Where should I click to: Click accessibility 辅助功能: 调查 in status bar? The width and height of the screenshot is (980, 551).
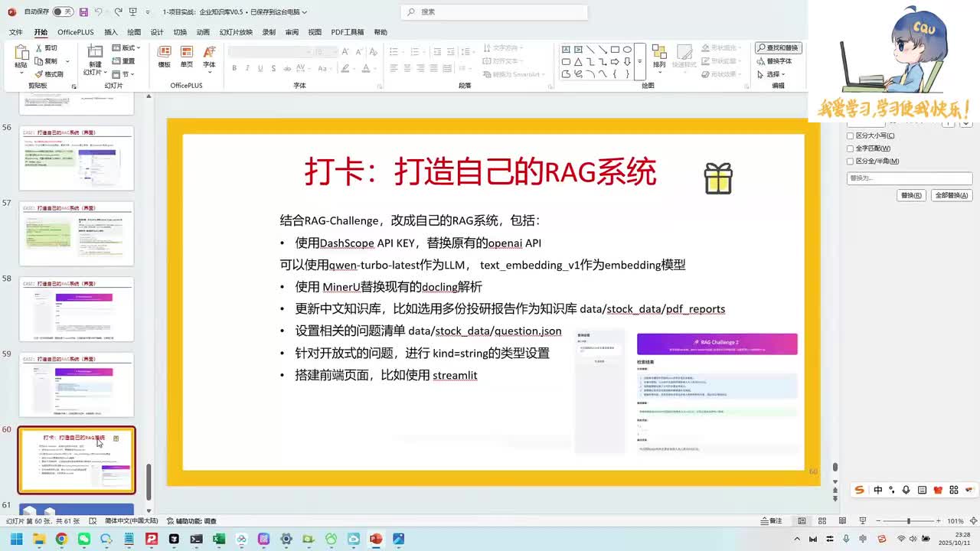pyautogui.click(x=192, y=520)
